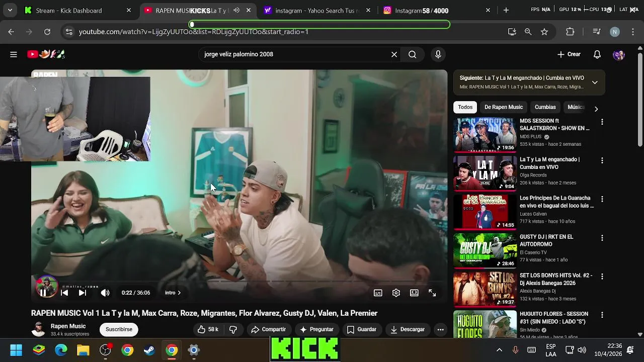The height and width of the screenshot is (362, 644).
Task: Select the Todos filter chip
Action: tap(465, 107)
